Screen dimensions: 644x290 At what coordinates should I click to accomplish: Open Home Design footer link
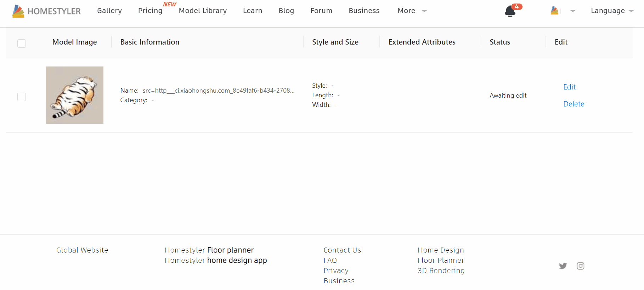[441, 250]
